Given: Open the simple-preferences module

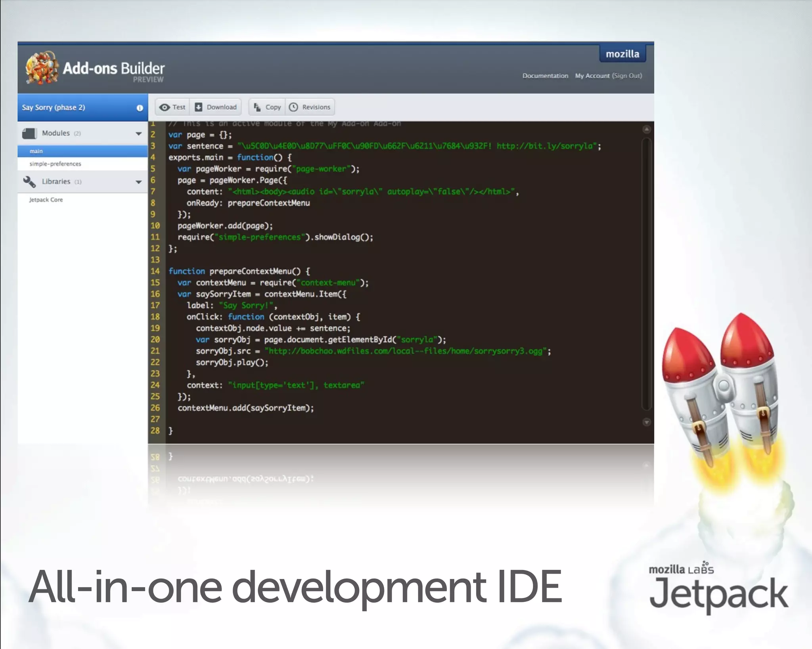Looking at the screenshot, I should click(82, 164).
